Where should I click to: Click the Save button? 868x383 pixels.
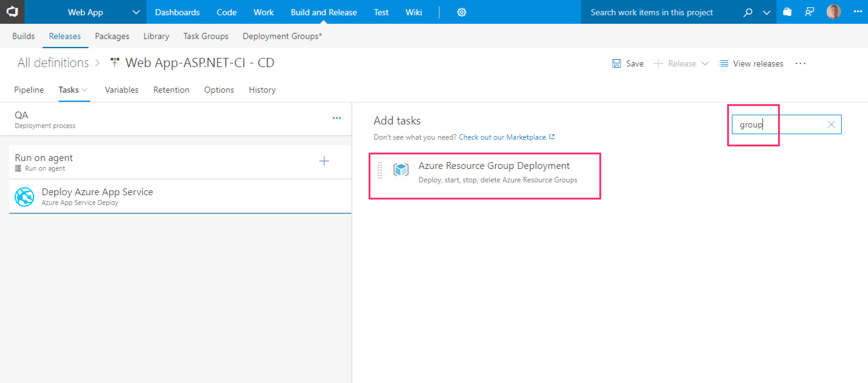628,63
